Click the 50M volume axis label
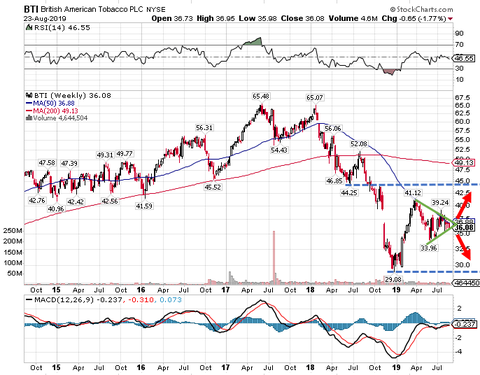Screen dimensions: 480x375 pos(15,274)
